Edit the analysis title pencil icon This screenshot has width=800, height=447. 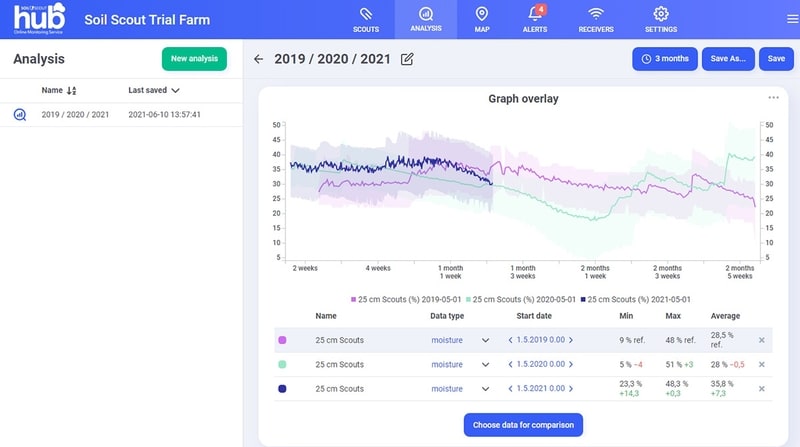point(407,59)
